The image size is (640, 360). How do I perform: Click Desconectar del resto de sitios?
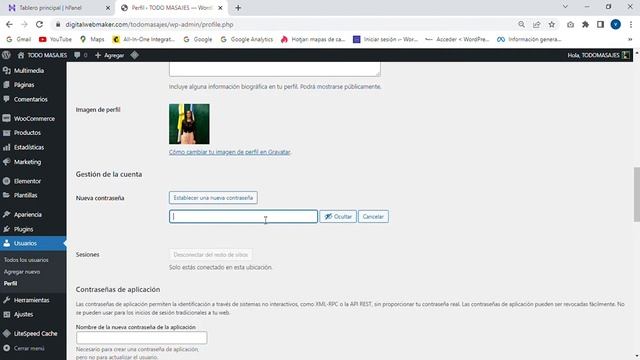(x=211, y=255)
